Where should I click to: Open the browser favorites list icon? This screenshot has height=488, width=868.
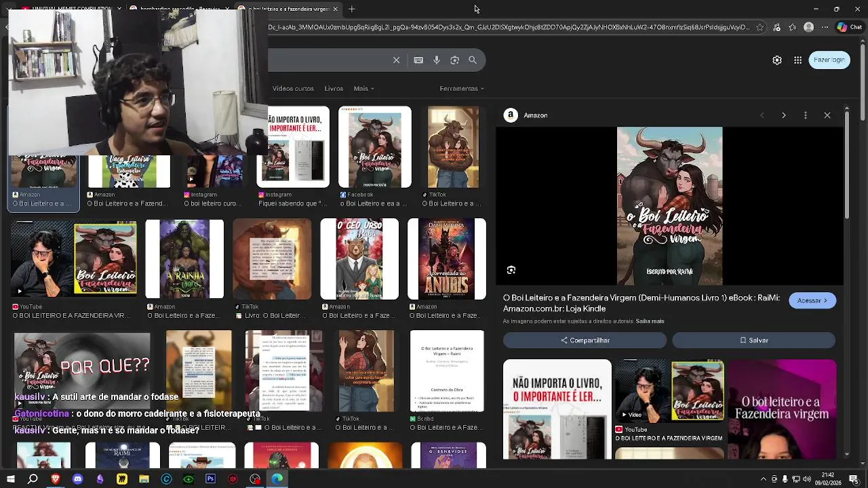pyautogui.click(x=793, y=28)
